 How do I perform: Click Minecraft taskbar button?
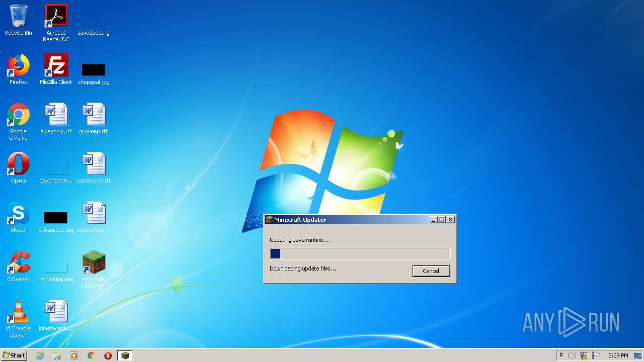(125, 355)
